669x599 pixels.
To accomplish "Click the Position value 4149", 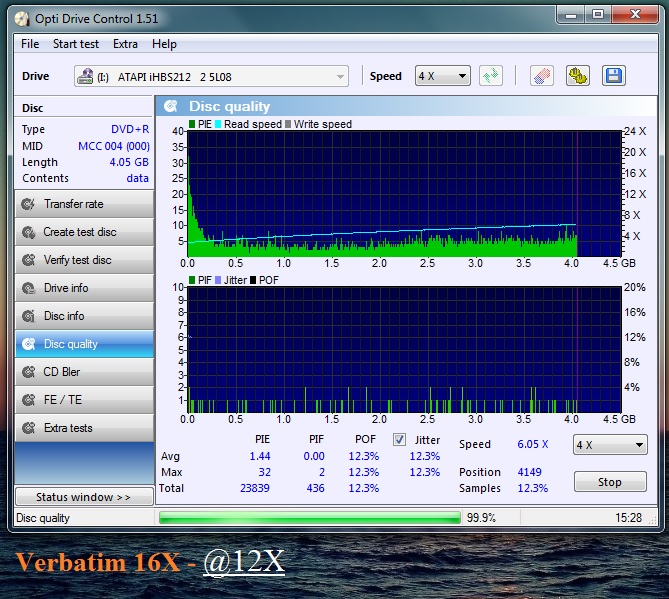I will click(529, 472).
